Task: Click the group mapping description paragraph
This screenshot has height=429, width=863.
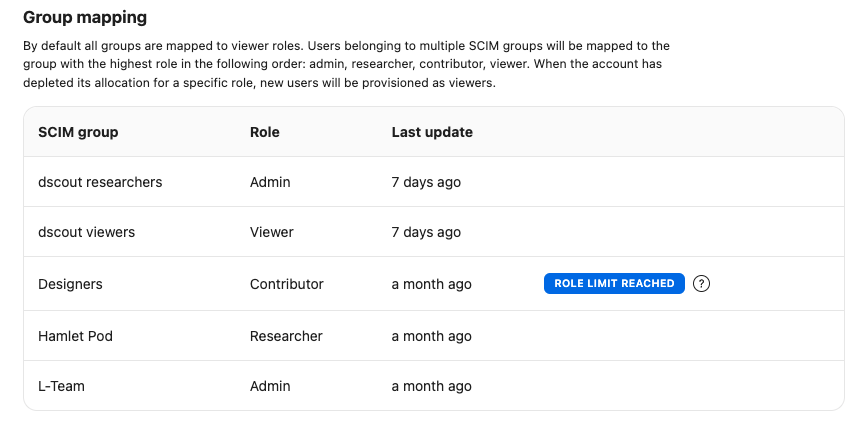Action: click(x=346, y=65)
